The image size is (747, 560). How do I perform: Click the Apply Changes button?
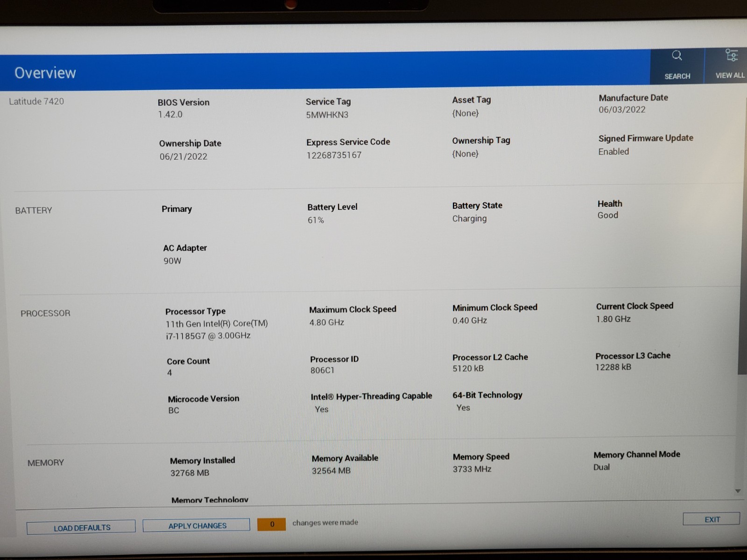click(x=197, y=525)
